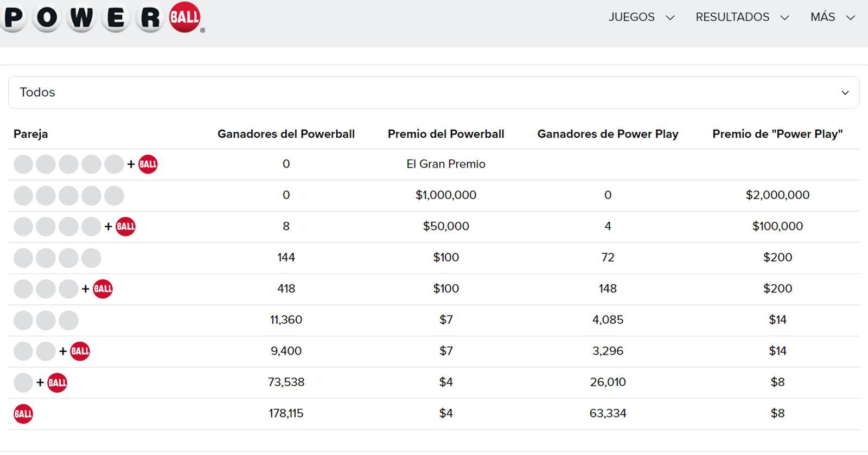Select the first gray ball in the jackpot row

pos(24,164)
